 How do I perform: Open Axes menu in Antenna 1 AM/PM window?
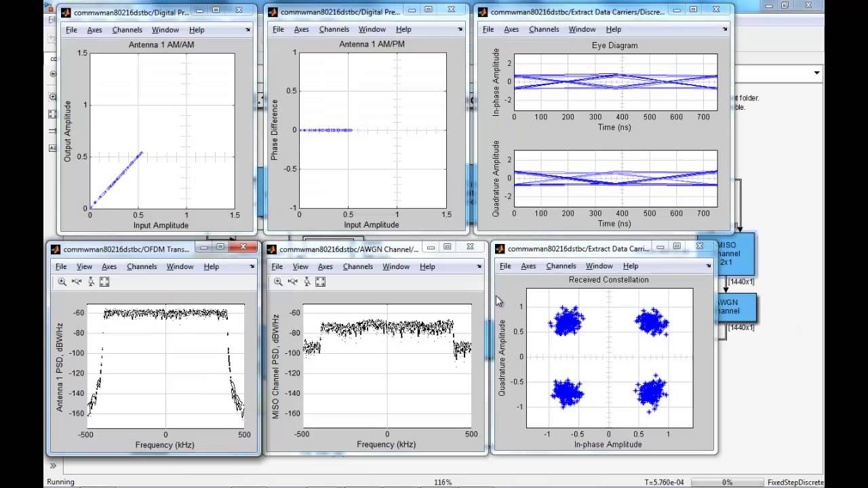pyautogui.click(x=302, y=29)
